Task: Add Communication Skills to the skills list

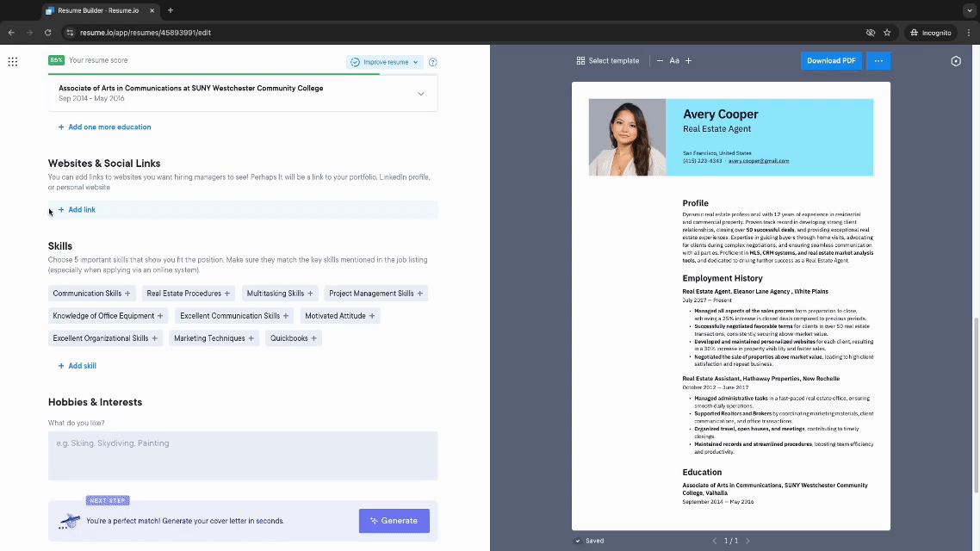Action: coord(91,293)
